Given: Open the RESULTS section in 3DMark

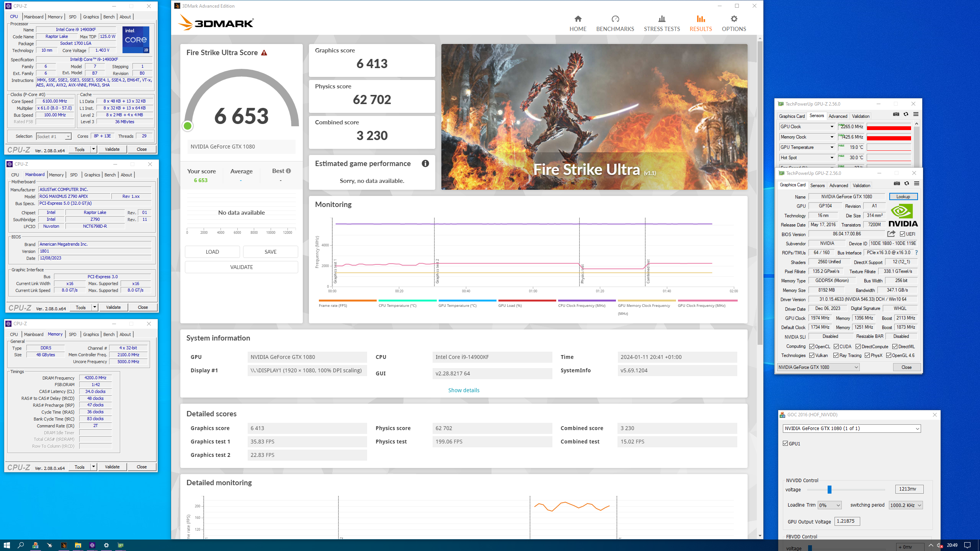Looking at the screenshot, I should pyautogui.click(x=701, y=23).
